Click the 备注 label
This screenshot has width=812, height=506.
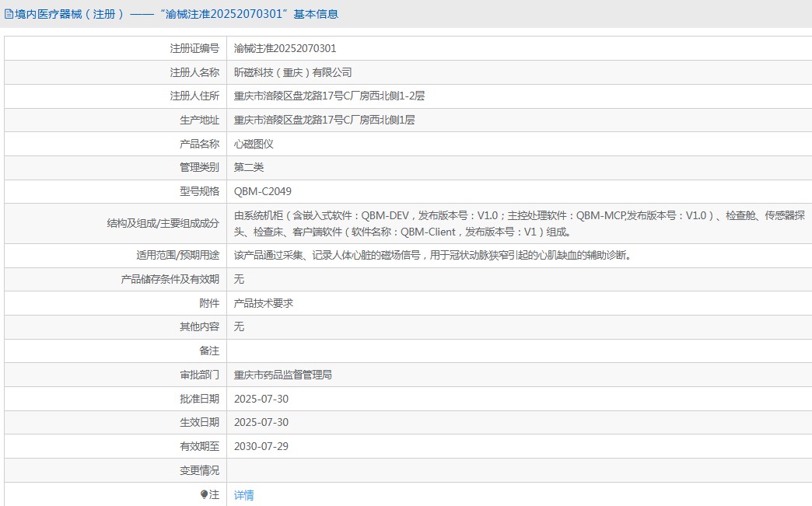(x=209, y=351)
